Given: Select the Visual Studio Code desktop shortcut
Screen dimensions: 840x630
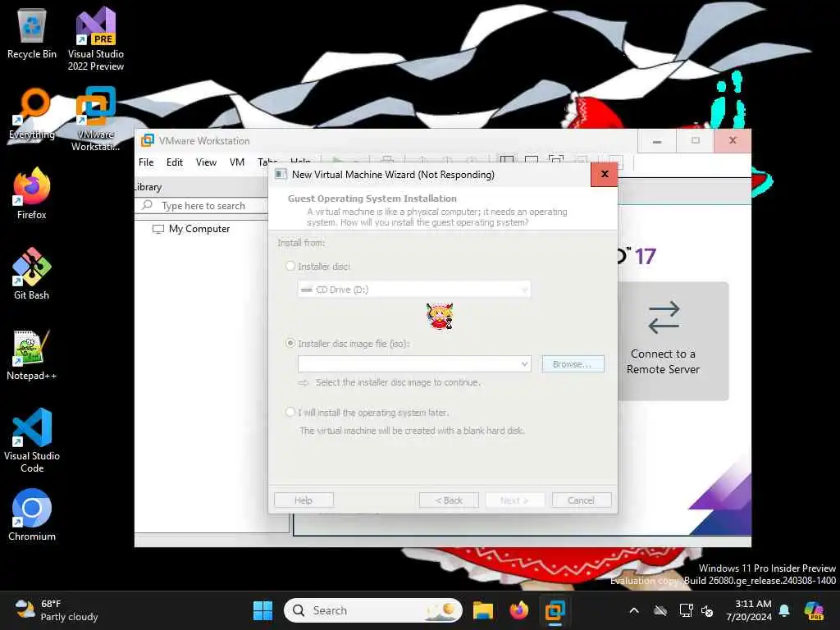Looking at the screenshot, I should coord(32,441).
